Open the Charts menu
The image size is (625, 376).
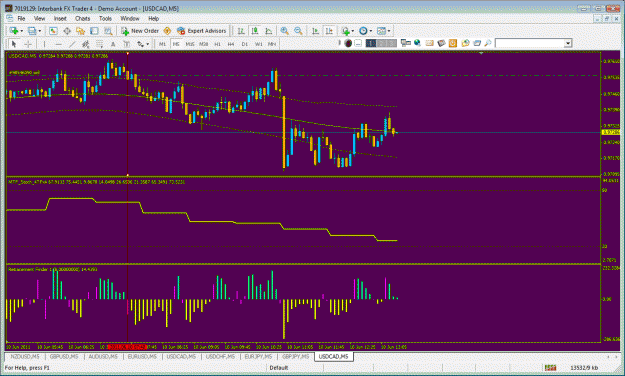tap(83, 18)
